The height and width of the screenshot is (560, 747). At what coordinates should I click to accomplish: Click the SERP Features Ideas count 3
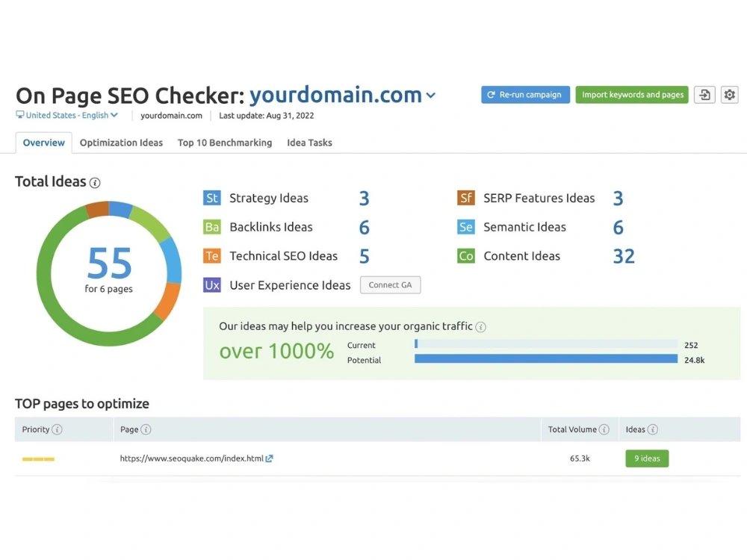tap(618, 198)
